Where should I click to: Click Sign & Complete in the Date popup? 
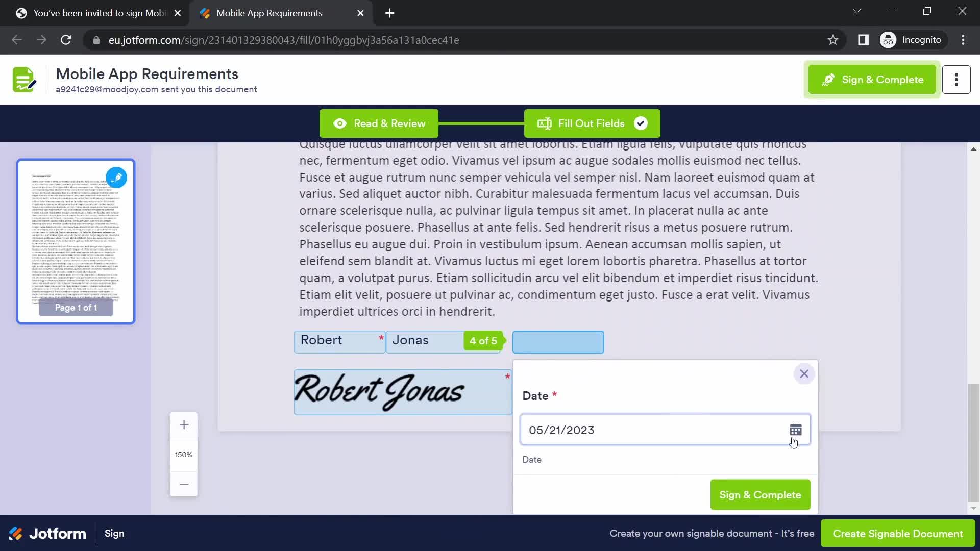760,494
